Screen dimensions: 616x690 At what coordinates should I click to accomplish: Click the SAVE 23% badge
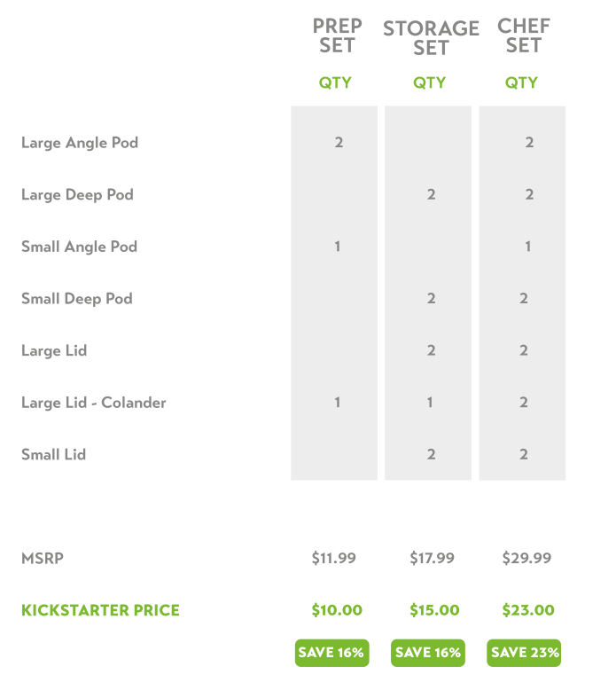524,653
